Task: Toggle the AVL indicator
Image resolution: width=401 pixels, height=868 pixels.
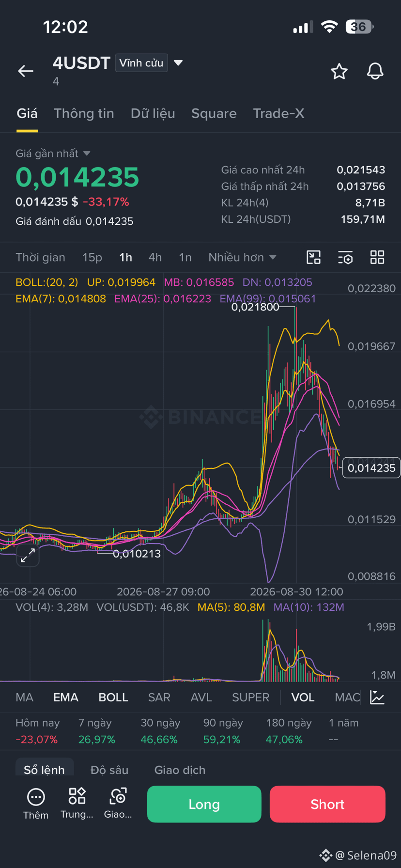Action: tap(201, 697)
